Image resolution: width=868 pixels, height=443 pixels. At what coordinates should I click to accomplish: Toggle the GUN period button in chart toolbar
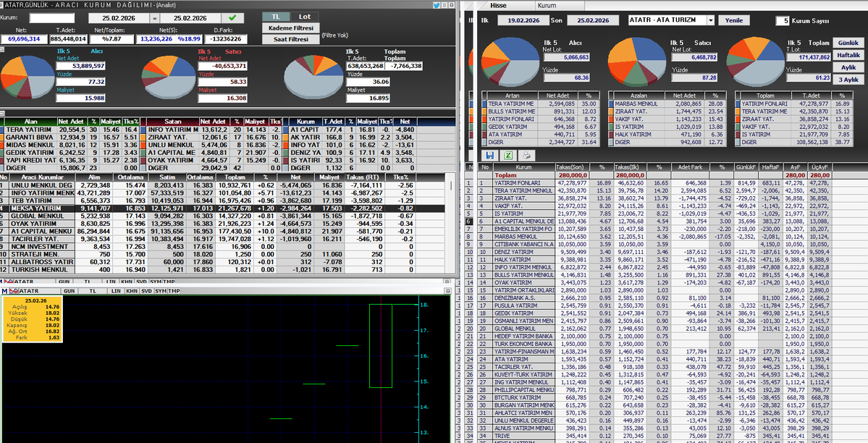(69, 291)
